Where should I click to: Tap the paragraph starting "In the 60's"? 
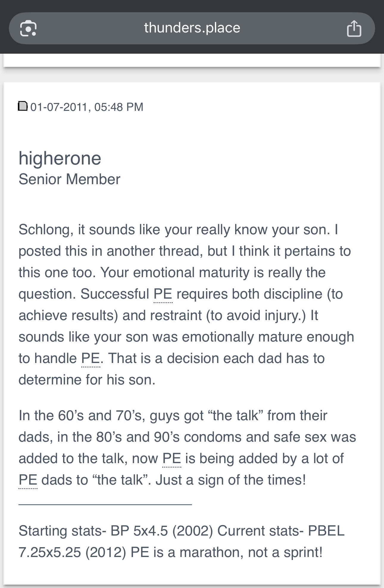[x=187, y=448]
